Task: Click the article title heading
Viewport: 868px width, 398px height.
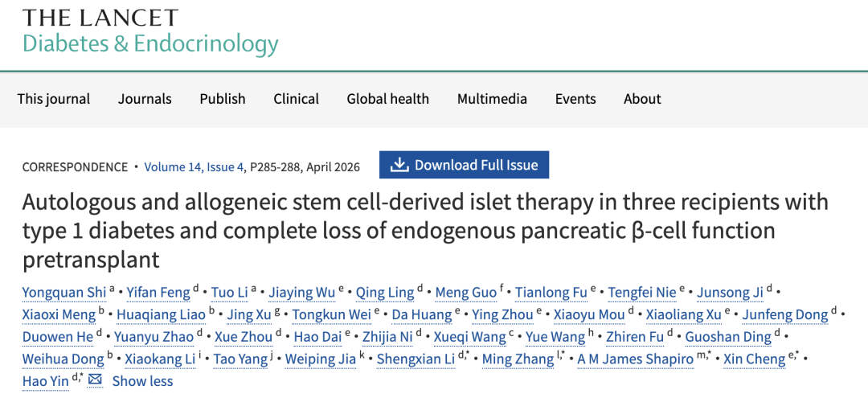Action: [x=425, y=231]
